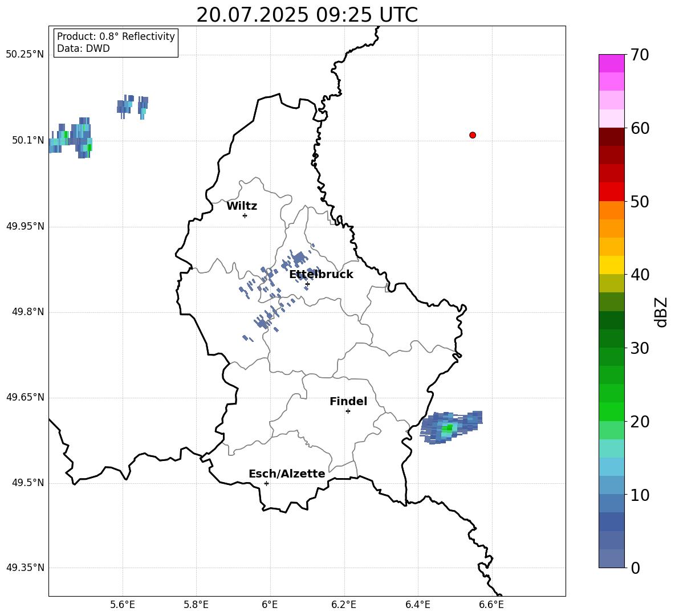Click the dark maroon colorbar segment below 60
Viewport: 675px width, 616px height.
612,137
